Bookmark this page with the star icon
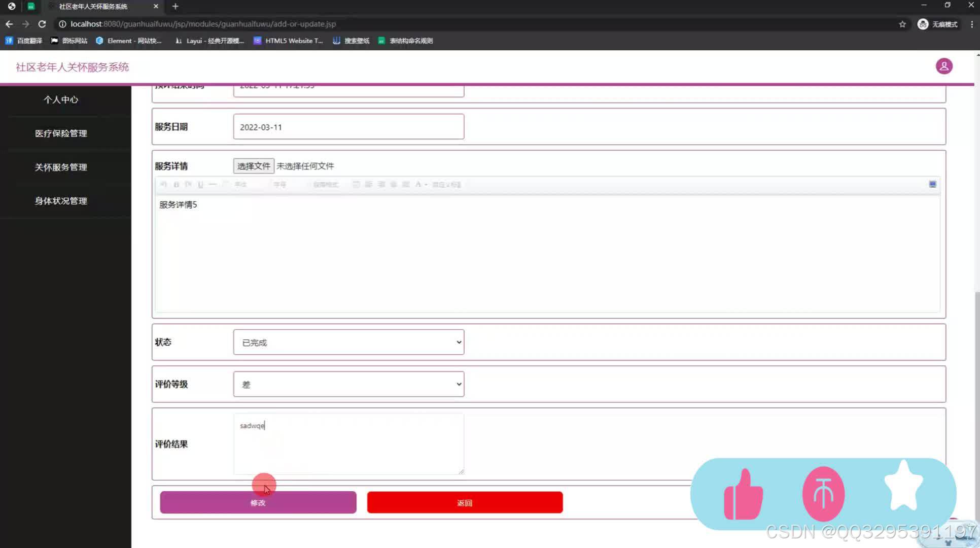 pos(902,24)
